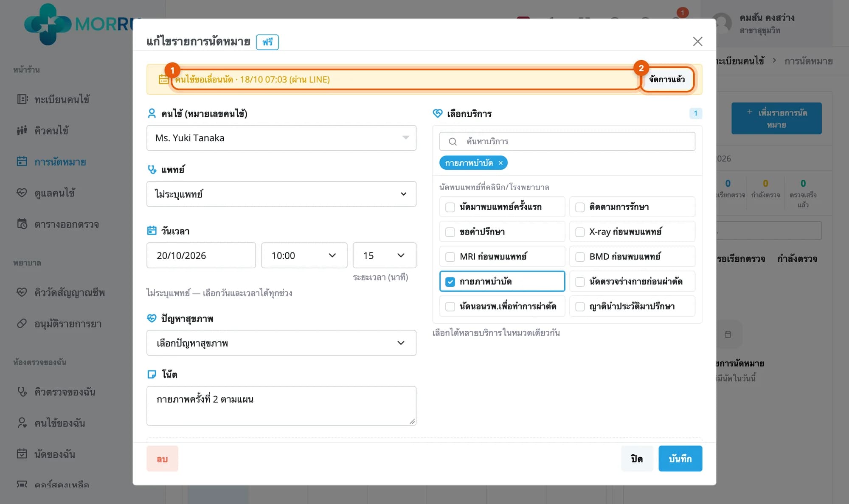Click the จัดการแล้ว button
849x504 pixels.
tap(667, 79)
